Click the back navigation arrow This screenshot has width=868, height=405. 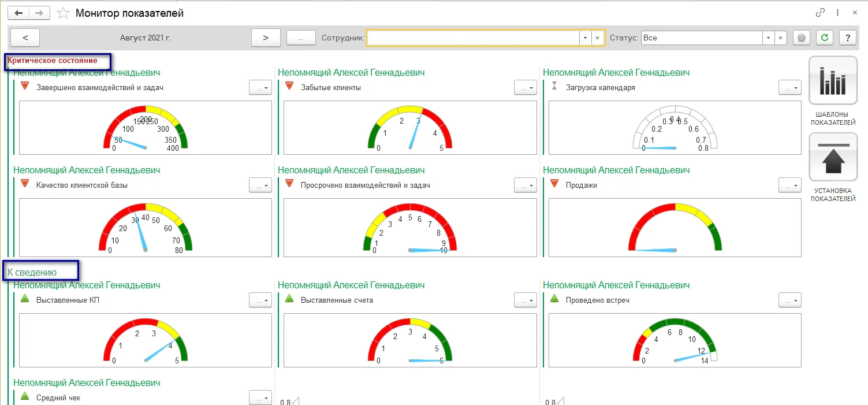[x=18, y=13]
